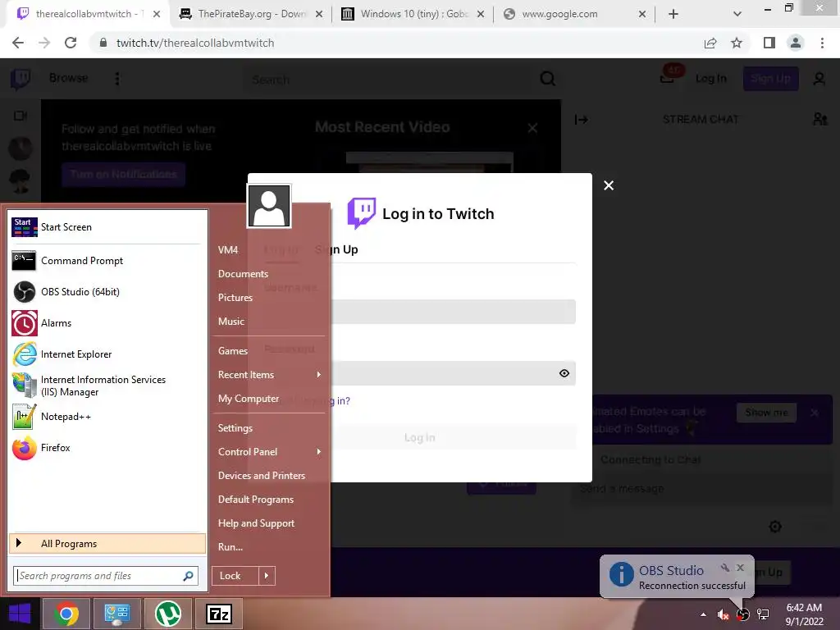Share this page icon in address bar
Screen dimensions: 840x630
coord(710,43)
